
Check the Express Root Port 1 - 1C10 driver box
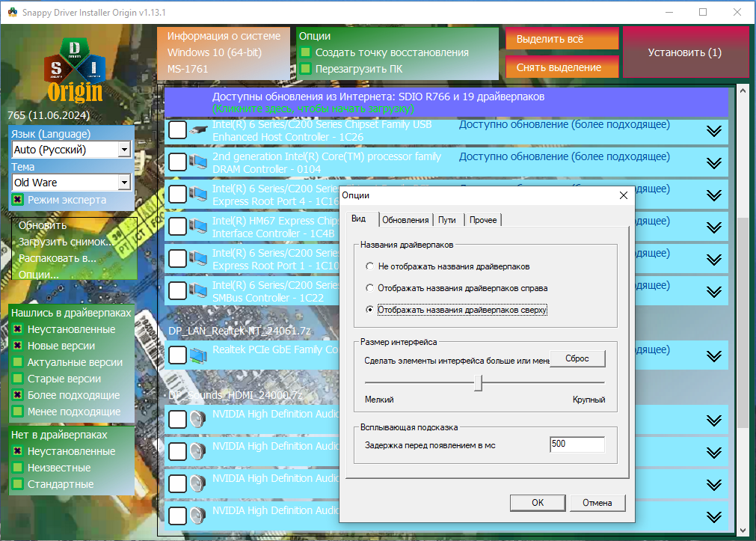pos(177,259)
